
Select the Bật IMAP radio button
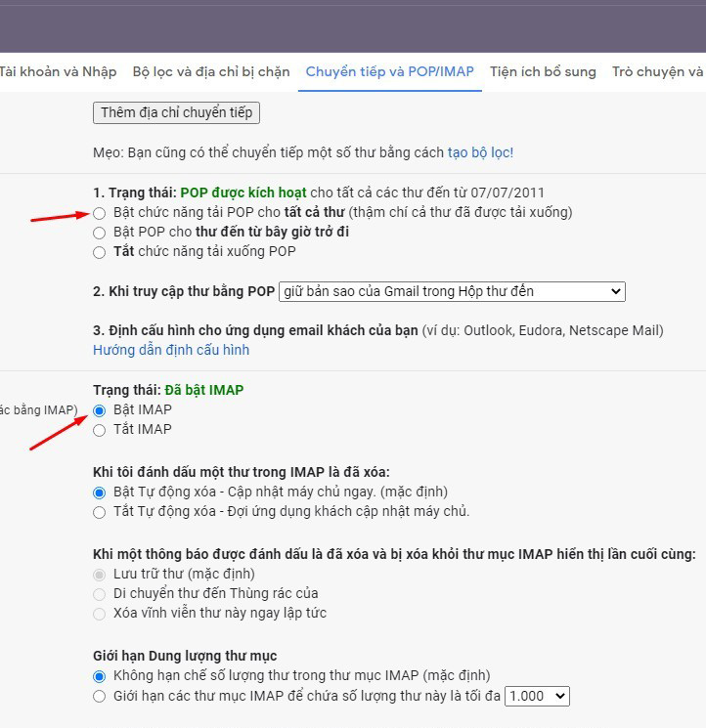click(100, 409)
